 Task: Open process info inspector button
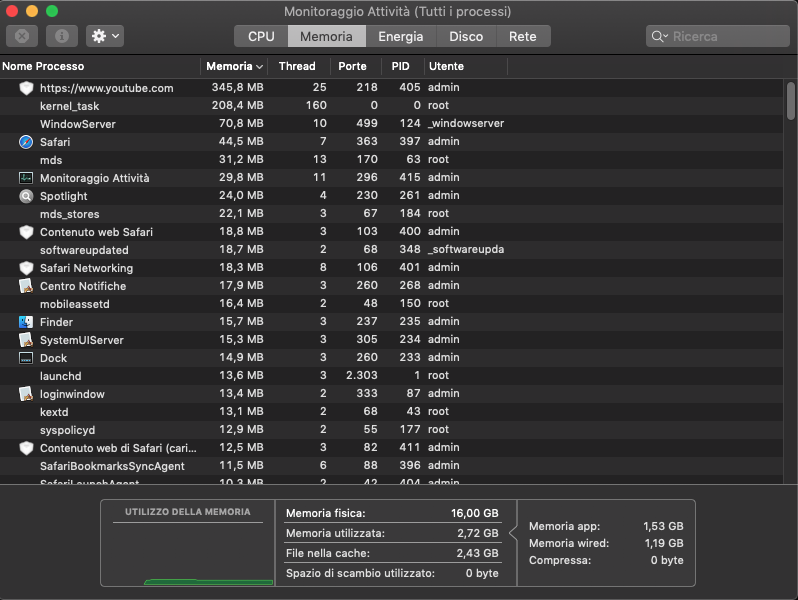click(x=62, y=36)
